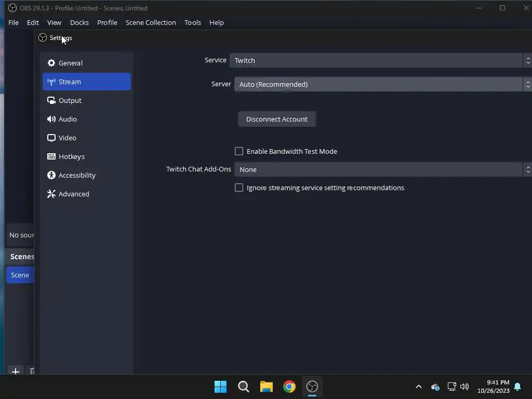Click the Audio speaker icon in sidebar

coord(51,119)
